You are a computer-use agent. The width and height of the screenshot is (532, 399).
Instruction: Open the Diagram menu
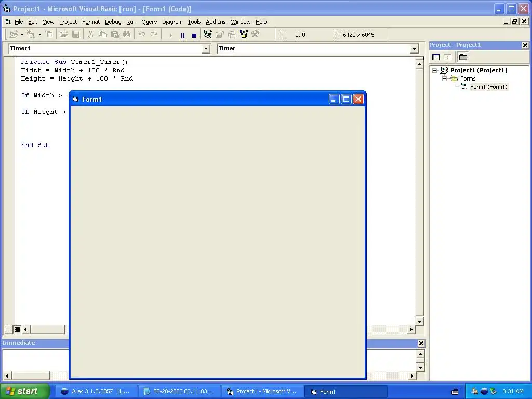(x=172, y=22)
